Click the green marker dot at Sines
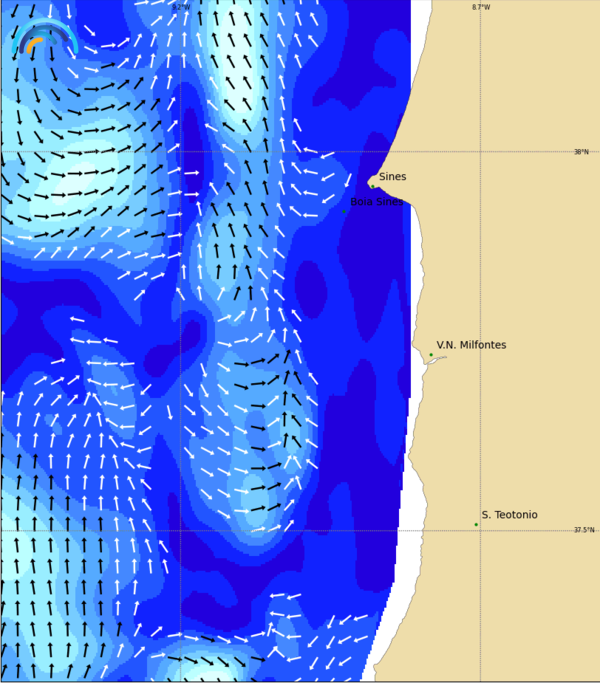600x683 pixels. (x=372, y=185)
